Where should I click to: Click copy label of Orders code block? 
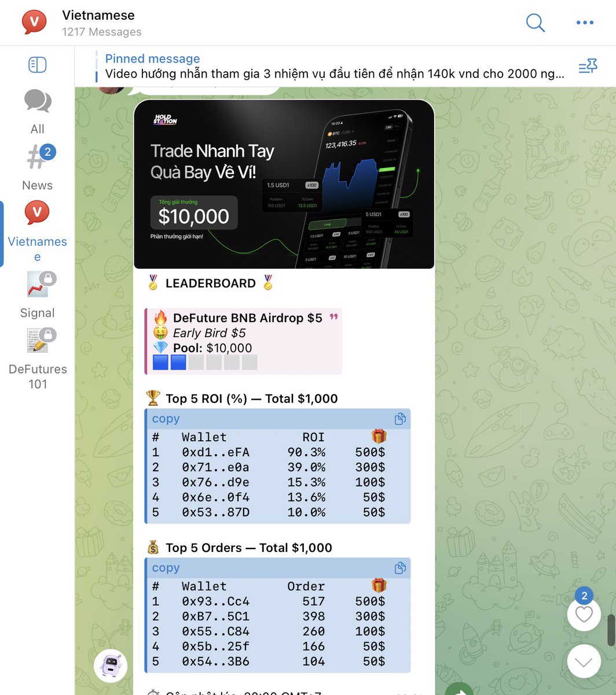166,568
